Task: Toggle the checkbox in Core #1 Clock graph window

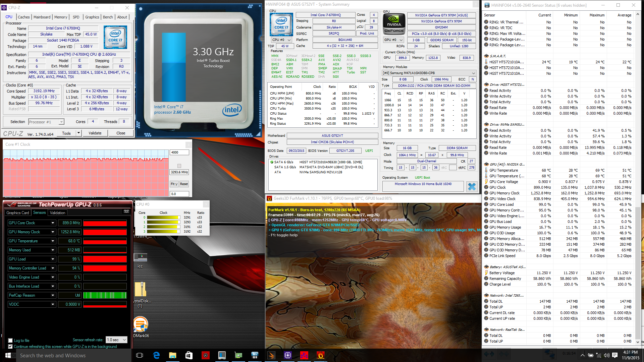Action: (179, 166)
